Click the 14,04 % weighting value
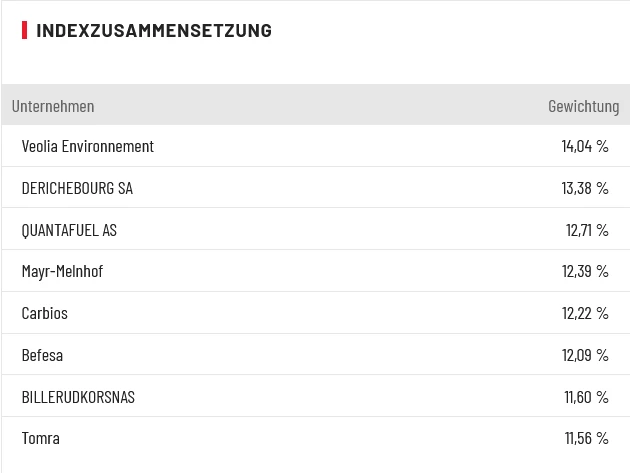 click(x=585, y=146)
